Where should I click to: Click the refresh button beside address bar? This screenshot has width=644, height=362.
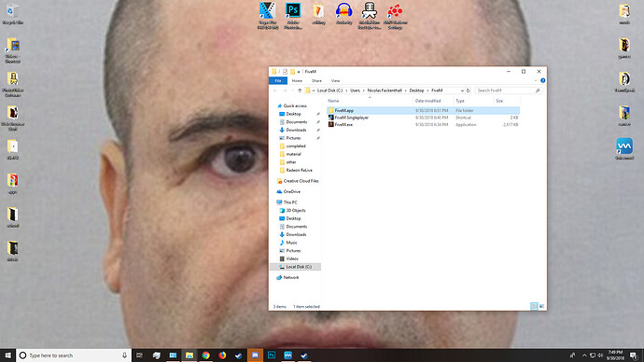point(469,90)
